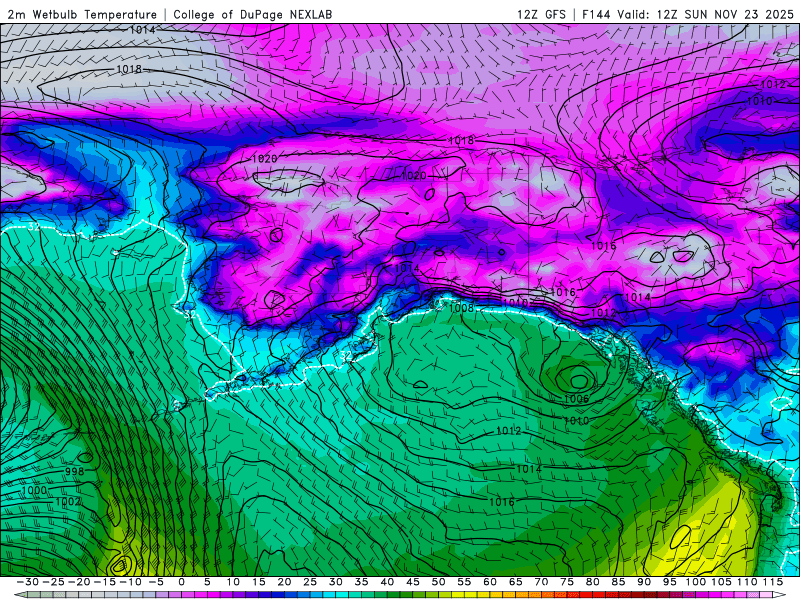Click the 15 value on the color scale
800x600 pixels.
(259, 582)
